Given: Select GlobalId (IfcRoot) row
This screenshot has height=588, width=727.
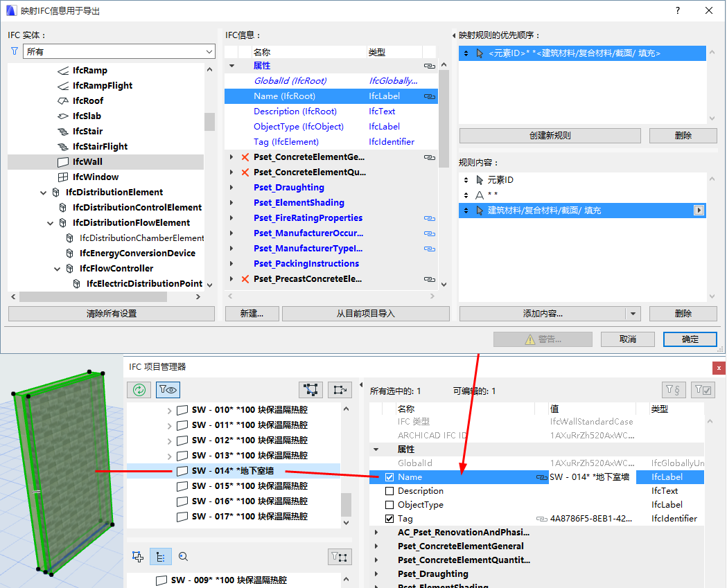Looking at the screenshot, I should 331,81.
